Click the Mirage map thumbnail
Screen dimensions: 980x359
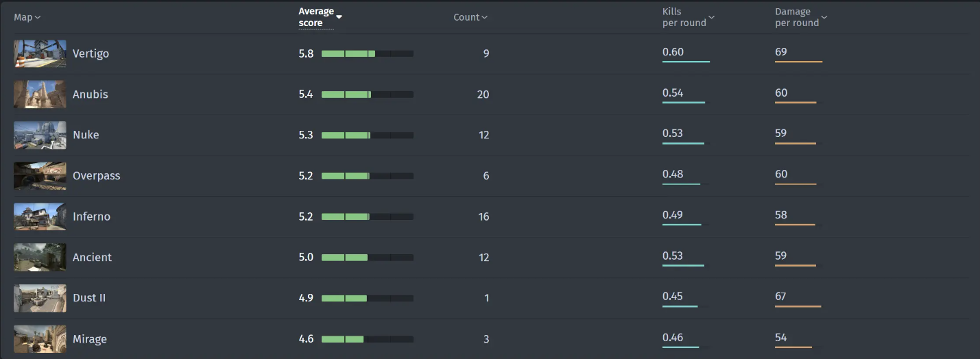pyautogui.click(x=40, y=339)
